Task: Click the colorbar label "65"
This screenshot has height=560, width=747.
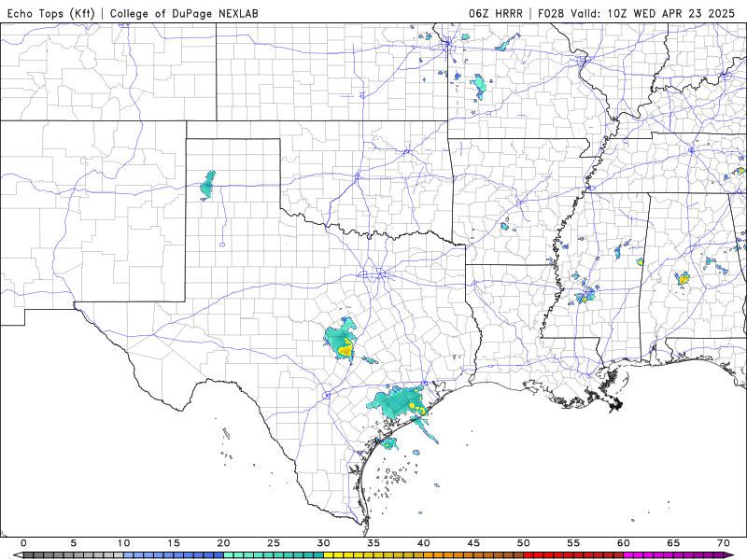Action: [673, 543]
